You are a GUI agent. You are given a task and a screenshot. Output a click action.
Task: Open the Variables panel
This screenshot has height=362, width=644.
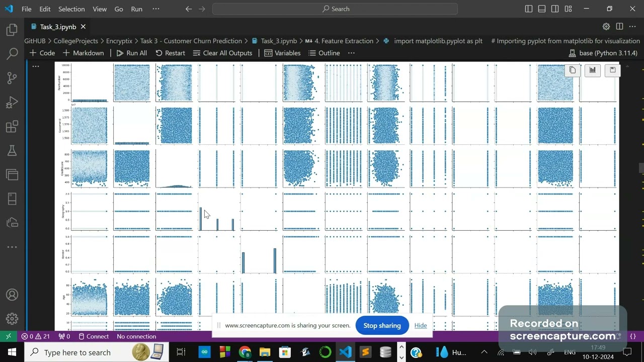click(282, 53)
